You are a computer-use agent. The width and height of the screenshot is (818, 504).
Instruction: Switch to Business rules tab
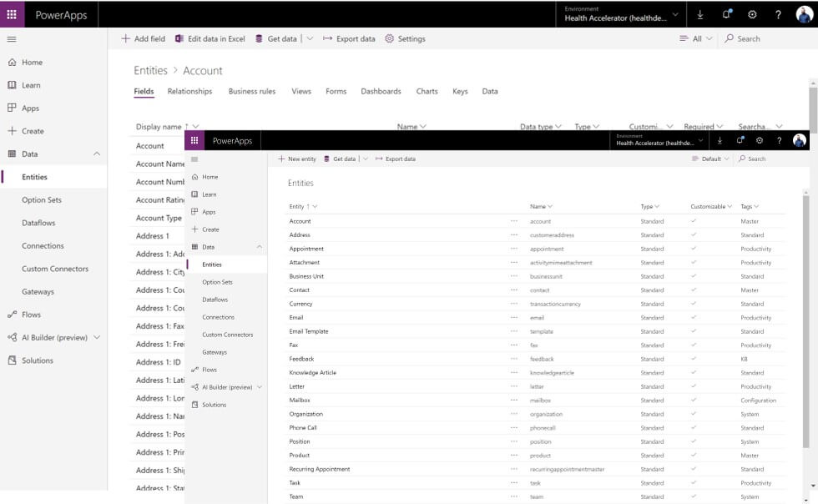252,91
